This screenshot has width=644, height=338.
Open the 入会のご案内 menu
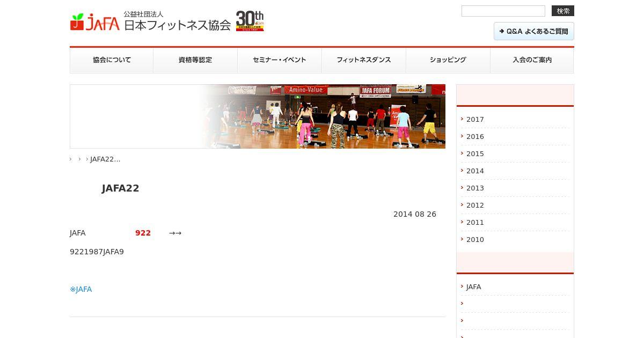(532, 60)
